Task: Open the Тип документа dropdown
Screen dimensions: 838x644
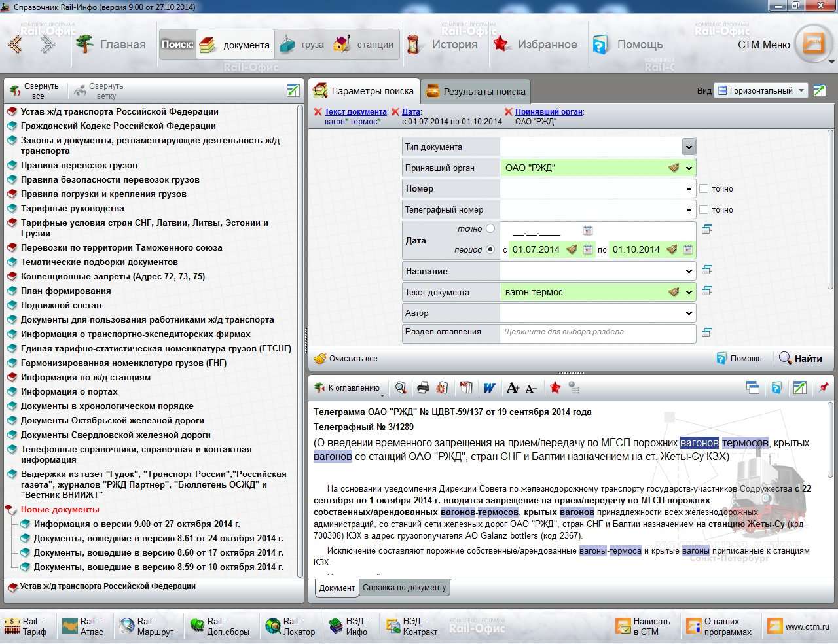Action: [688, 147]
